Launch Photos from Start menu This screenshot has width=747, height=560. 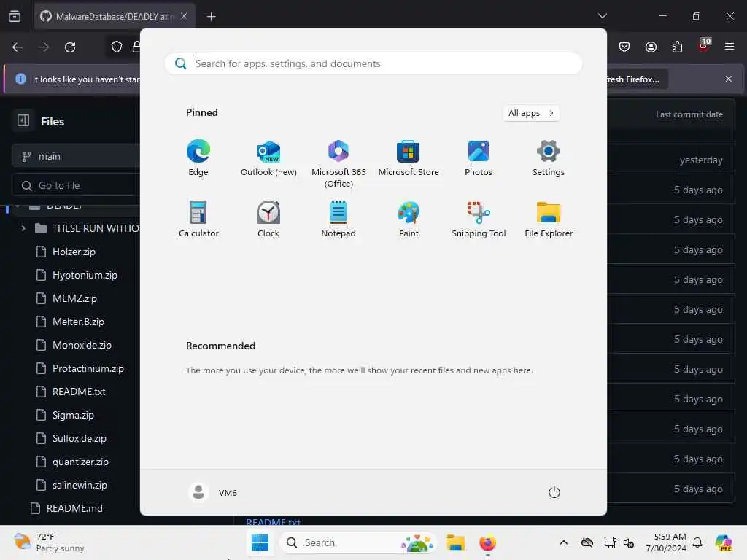[479, 158]
